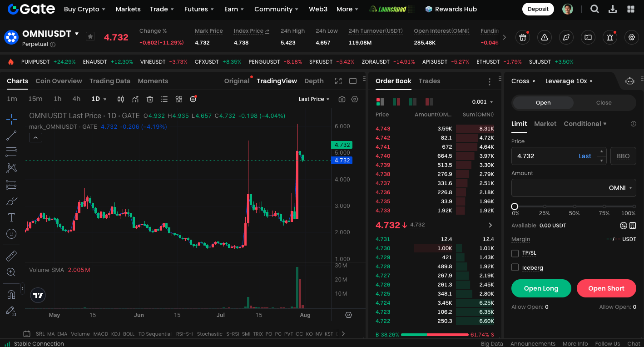Expand chart to fullscreen
Image resolution: width=644 pixels, height=347 pixels.
[x=338, y=81]
